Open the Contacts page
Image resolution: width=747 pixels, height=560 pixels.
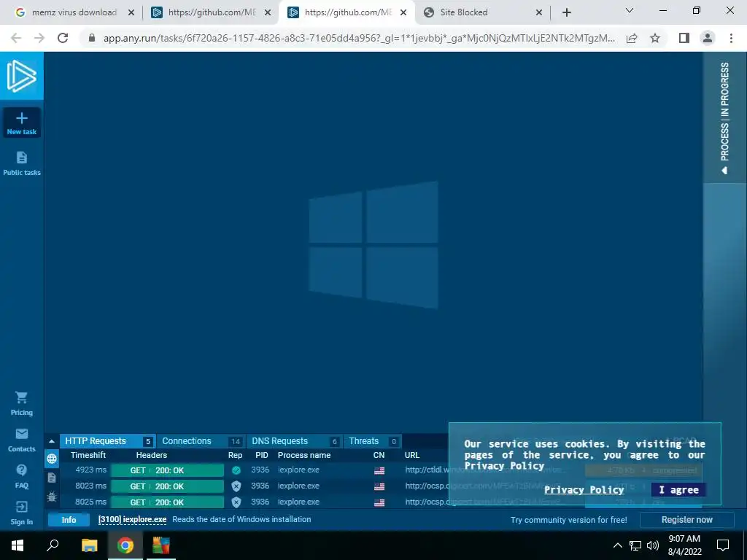pos(21,440)
